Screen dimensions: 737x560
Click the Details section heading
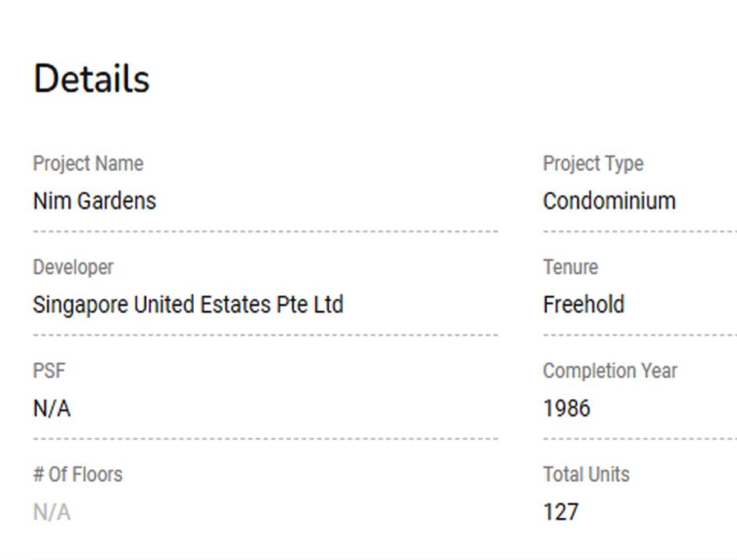click(x=91, y=79)
